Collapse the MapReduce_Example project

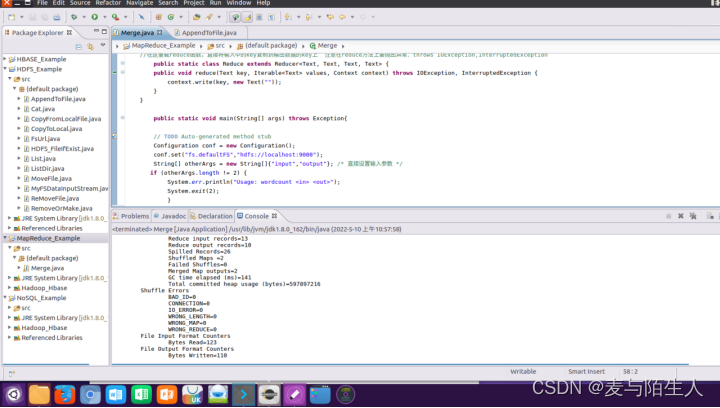click(5, 238)
